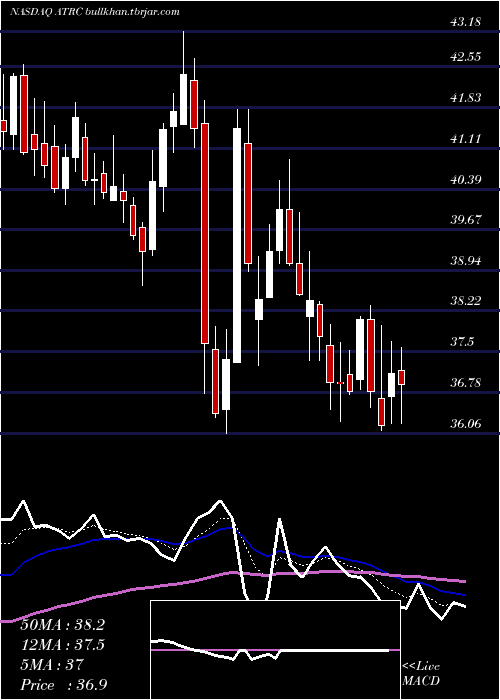Click the 41.83 price axis label
The height and width of the screenshot is (700, 500).
pyautogui.click(x=466, y=97)
